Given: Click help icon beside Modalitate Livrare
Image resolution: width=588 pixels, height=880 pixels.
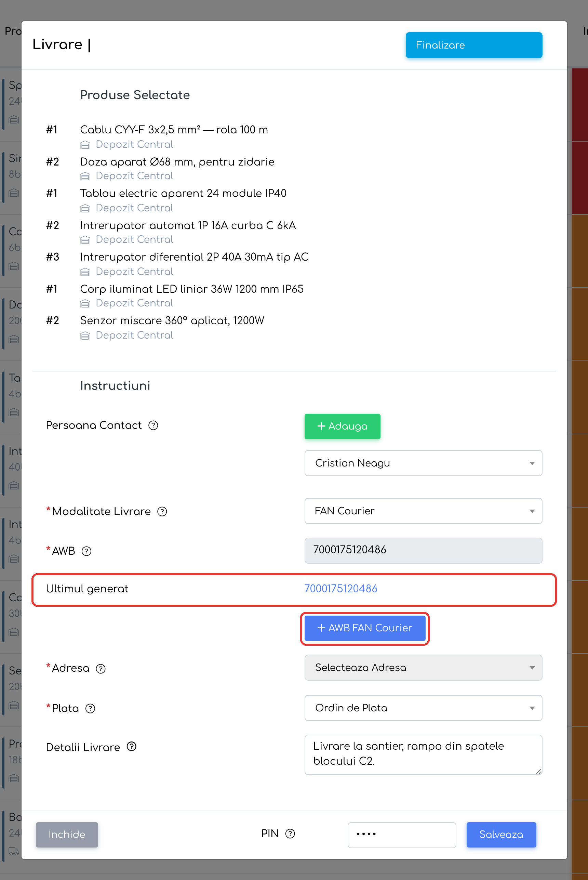Looking at the screenshot, I should 162,511.
